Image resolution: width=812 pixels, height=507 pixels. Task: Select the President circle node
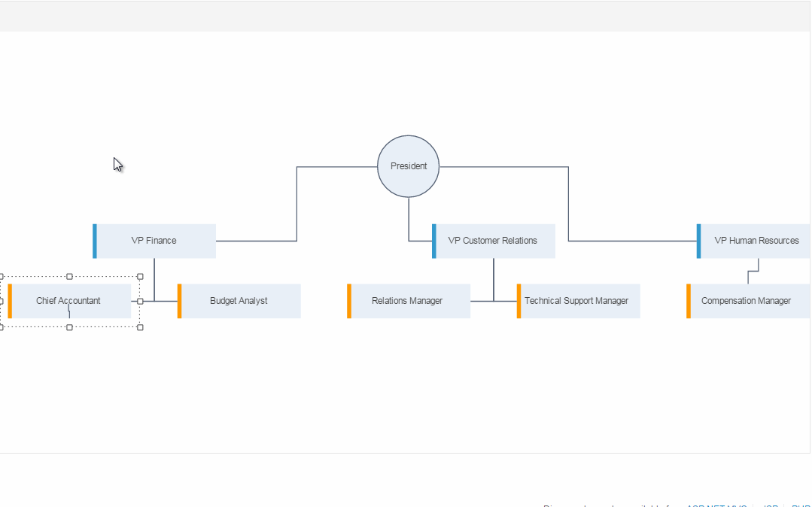pyautogui.click(x=408, y=166)
